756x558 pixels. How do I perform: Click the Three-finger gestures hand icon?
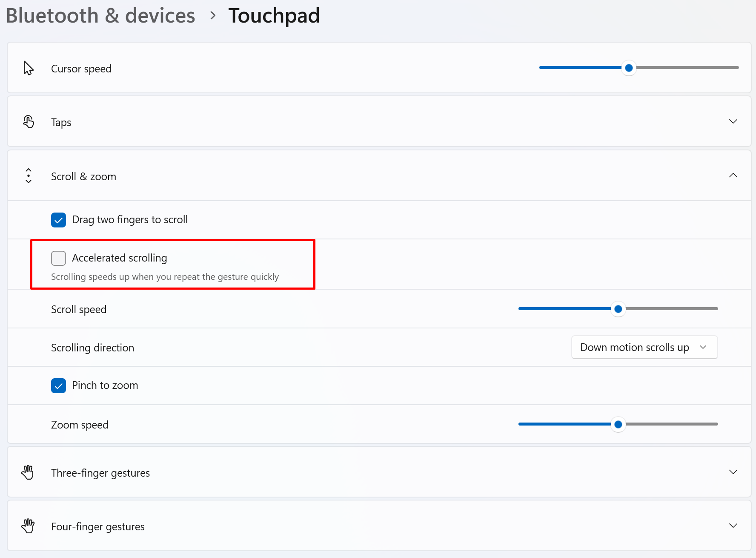pyautogui.click(x=28, y=472)
